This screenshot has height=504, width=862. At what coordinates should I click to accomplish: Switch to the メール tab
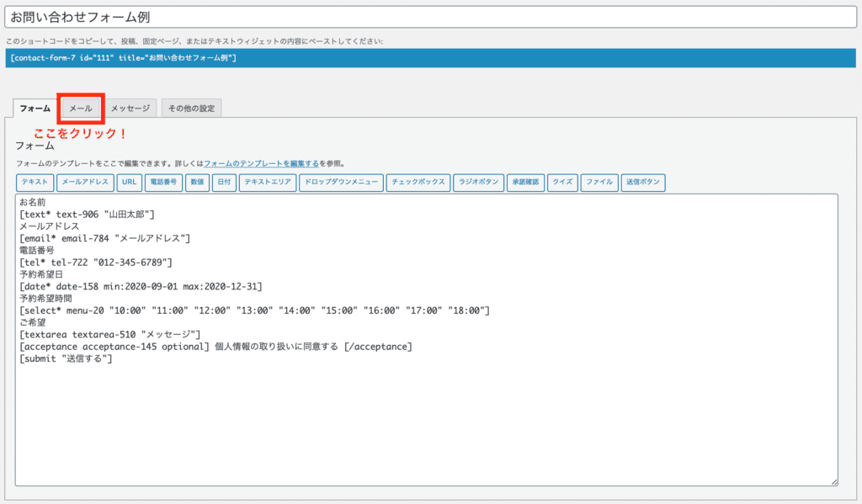click(x=80, y=107)
